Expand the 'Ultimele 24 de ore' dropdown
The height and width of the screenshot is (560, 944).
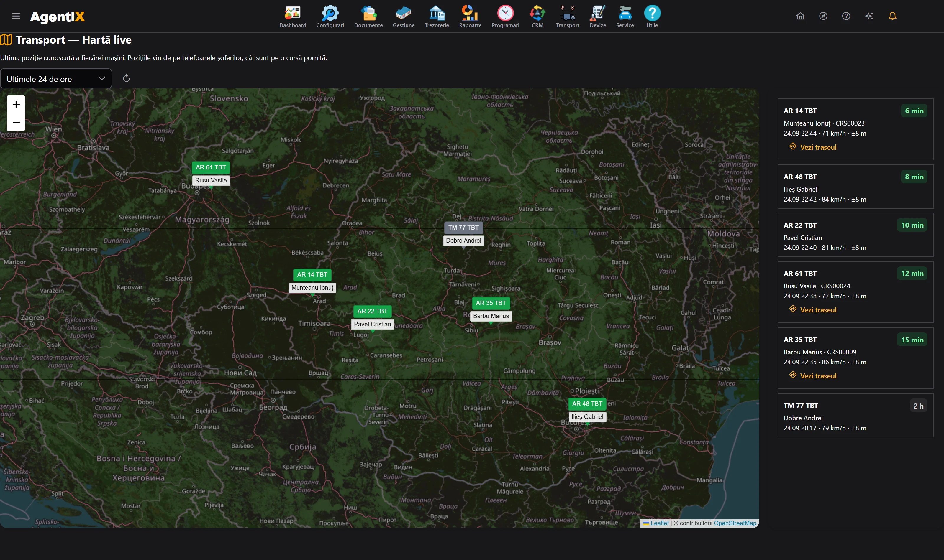coord(56,78)
